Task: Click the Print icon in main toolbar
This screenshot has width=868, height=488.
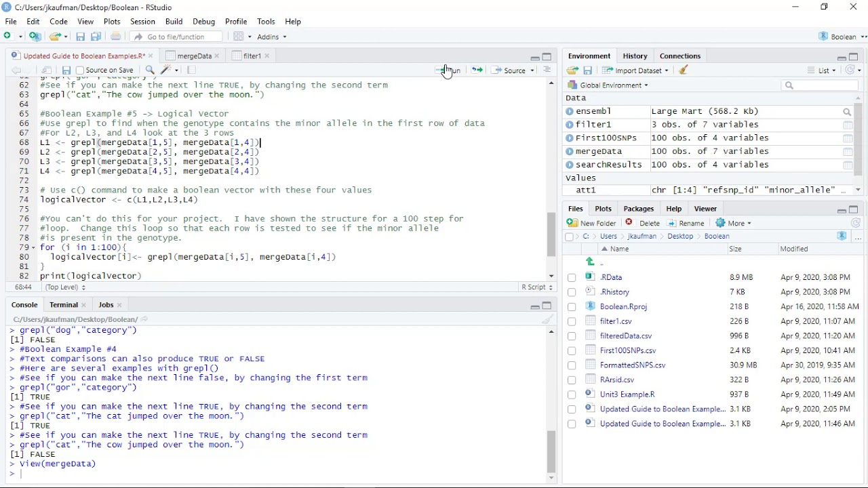Action: click(116, 37)
